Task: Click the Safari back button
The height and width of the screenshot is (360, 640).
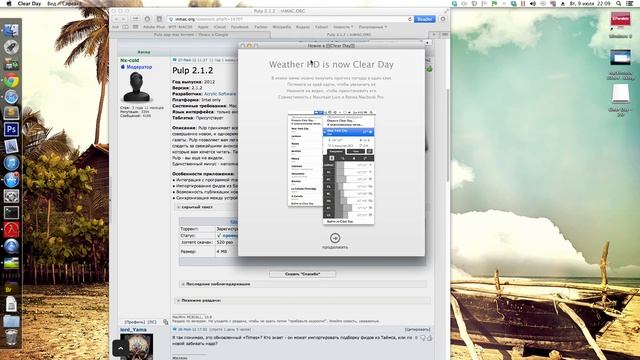Action: click(x=116, y=19)
